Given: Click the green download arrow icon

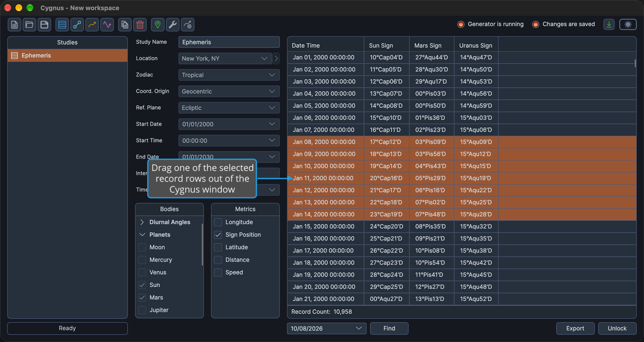Looking at the screenshot, I should click(609, 24).
